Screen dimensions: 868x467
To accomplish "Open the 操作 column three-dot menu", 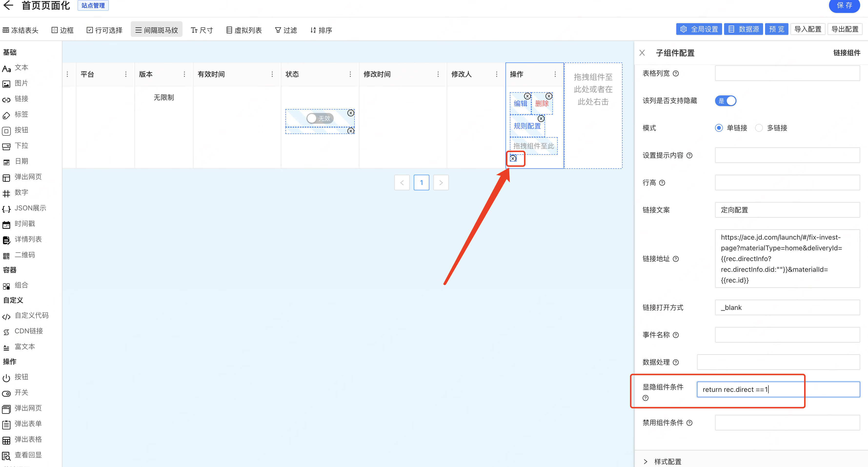I will coord(555,74).
